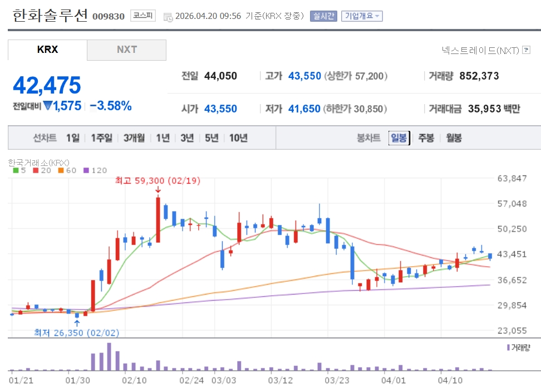Show the 1년 line chart
This screenshot has height=392, width=541.
pyautogui.click(x=163, y=138)
